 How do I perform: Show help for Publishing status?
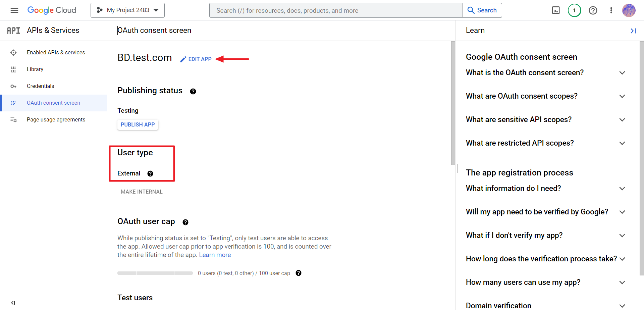pos(193,91)
